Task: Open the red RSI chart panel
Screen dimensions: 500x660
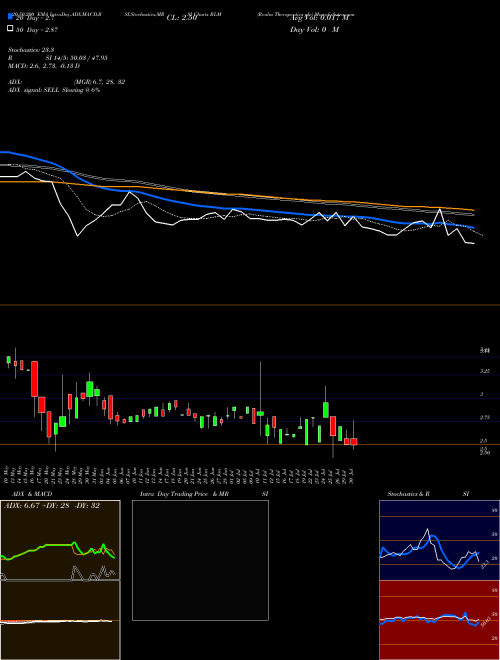Action: point(439,620)
